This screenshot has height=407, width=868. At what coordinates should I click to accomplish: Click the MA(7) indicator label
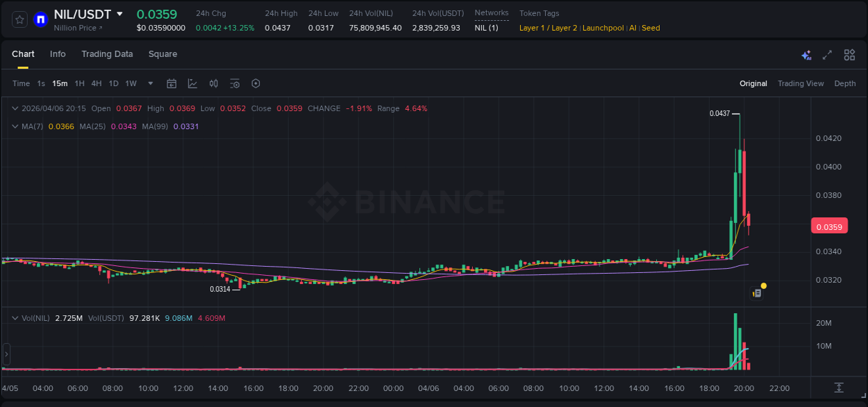(33, 126)
